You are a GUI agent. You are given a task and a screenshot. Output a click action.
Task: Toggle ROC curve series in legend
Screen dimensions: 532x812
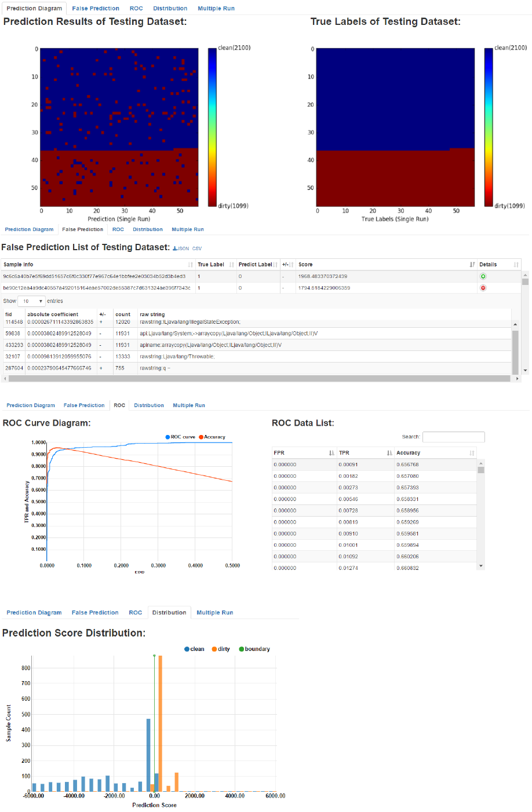tap(180, 437)
